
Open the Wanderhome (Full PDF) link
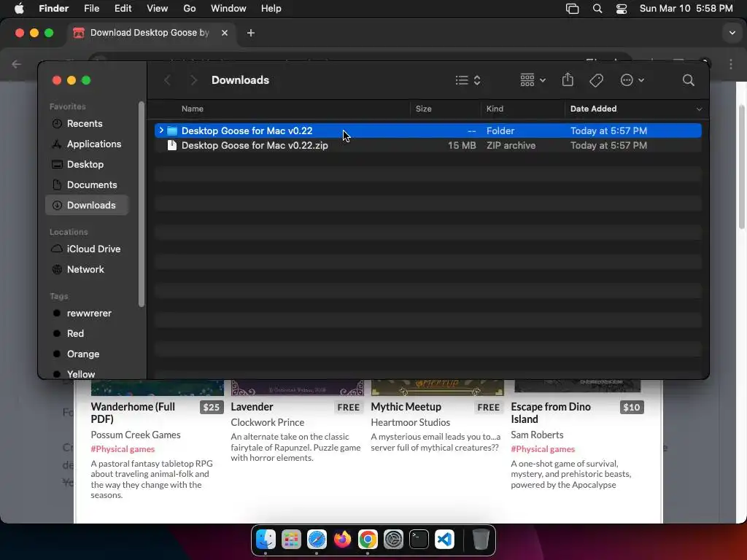click(x=133, y=413)
